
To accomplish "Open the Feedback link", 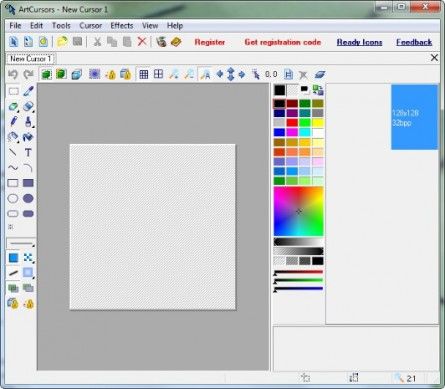I will point(414,42).
